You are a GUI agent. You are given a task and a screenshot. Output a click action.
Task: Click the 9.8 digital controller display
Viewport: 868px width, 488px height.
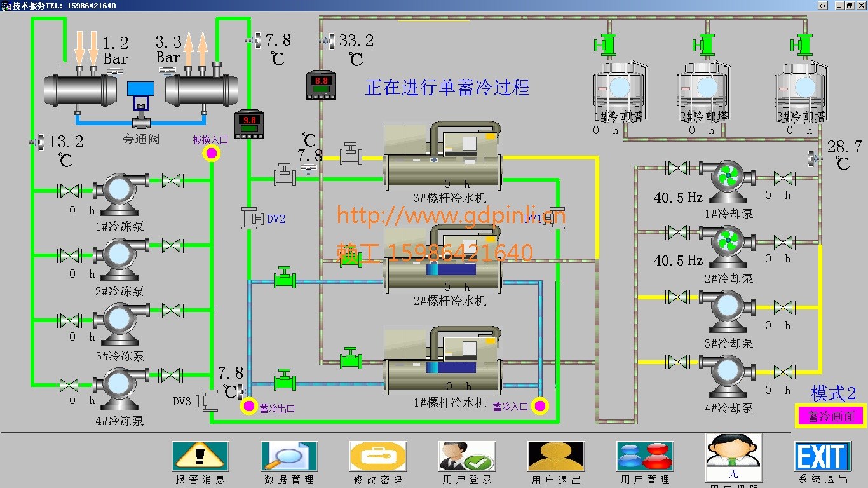[x=249, y=124]
